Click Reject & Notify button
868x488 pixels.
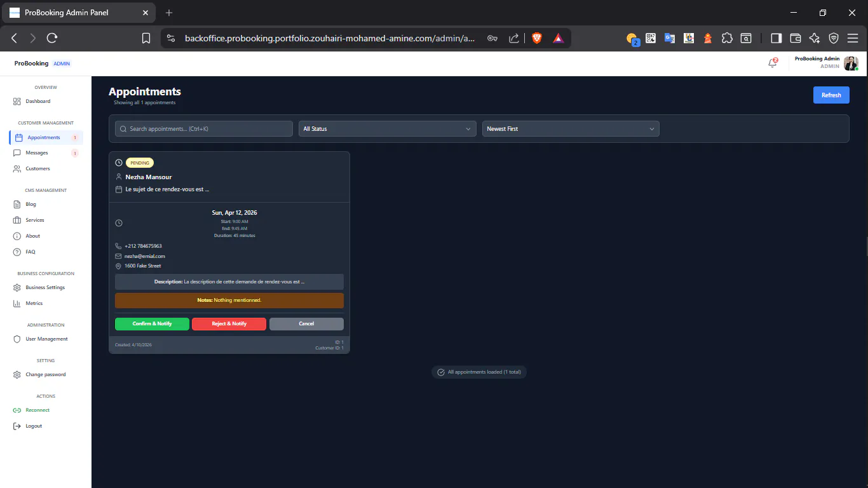(229, 323)
